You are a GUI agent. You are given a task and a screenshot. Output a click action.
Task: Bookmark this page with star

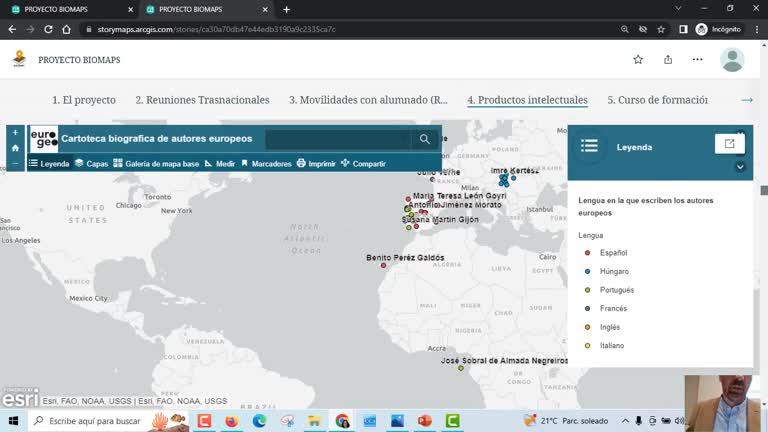[x=661, y=29]
